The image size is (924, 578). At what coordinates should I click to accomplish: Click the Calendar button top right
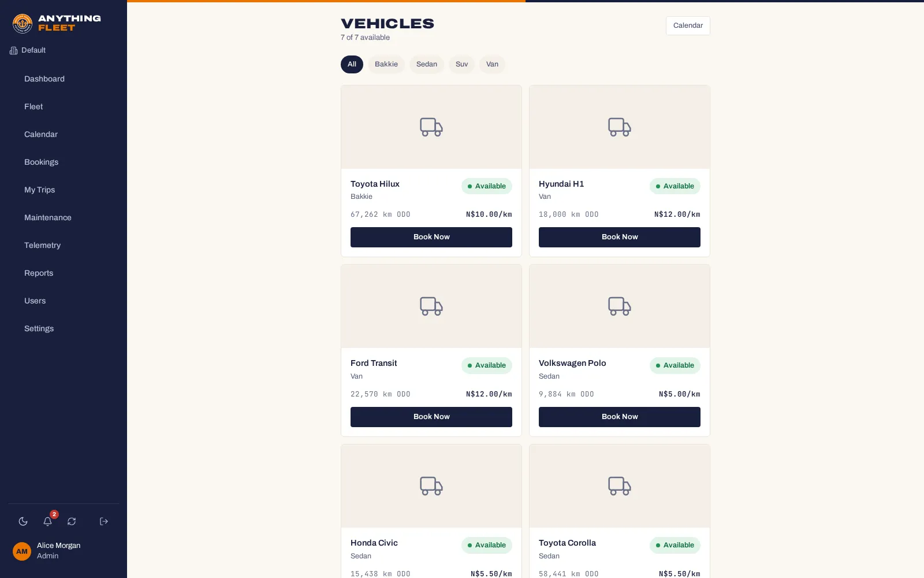[688, 25]
